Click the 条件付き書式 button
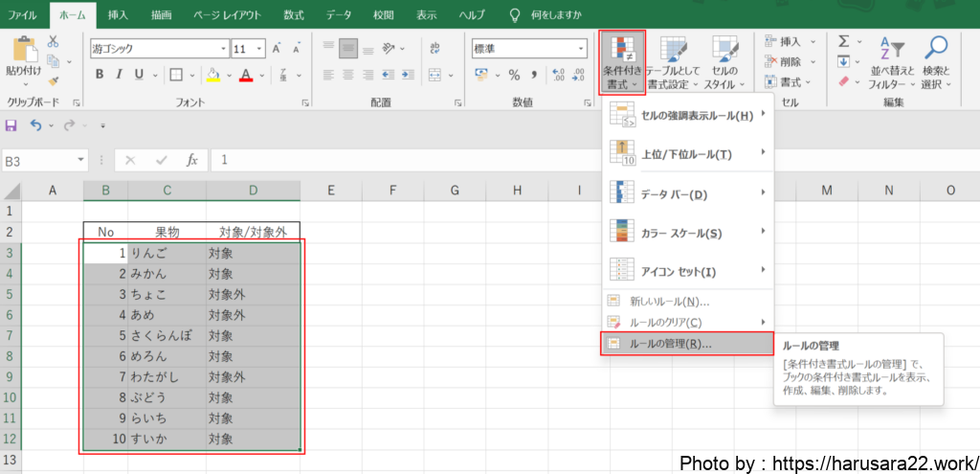This screenshot has height=474, width=980. [622, 62]
